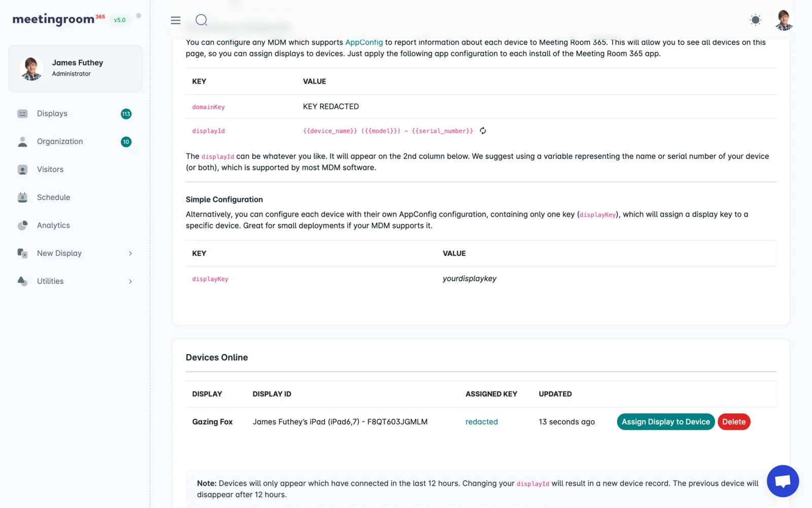Click Assign Display to Device button
Screen dimensions: 812x508
(x=666, y=422)
